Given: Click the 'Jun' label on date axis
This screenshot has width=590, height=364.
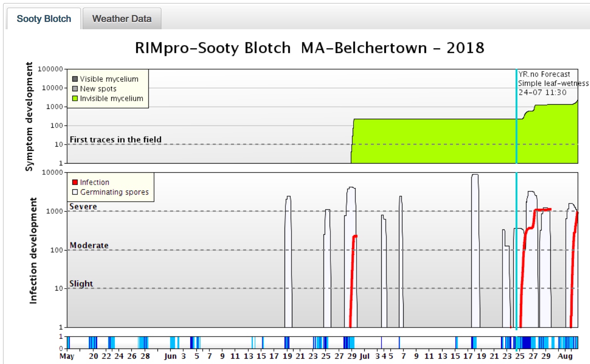Looking at the screenshot, I should click(170, 356).
